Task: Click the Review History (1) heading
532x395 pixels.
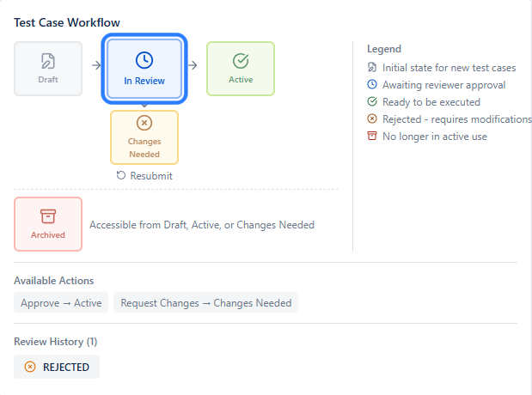Action: (55, 342)
